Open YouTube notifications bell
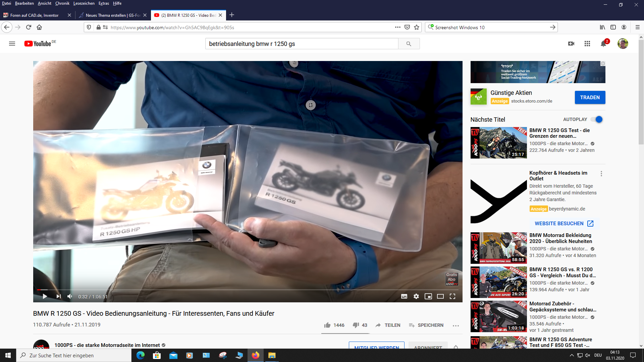The height and width of the screenshot is (362, 644). point(603,44)
